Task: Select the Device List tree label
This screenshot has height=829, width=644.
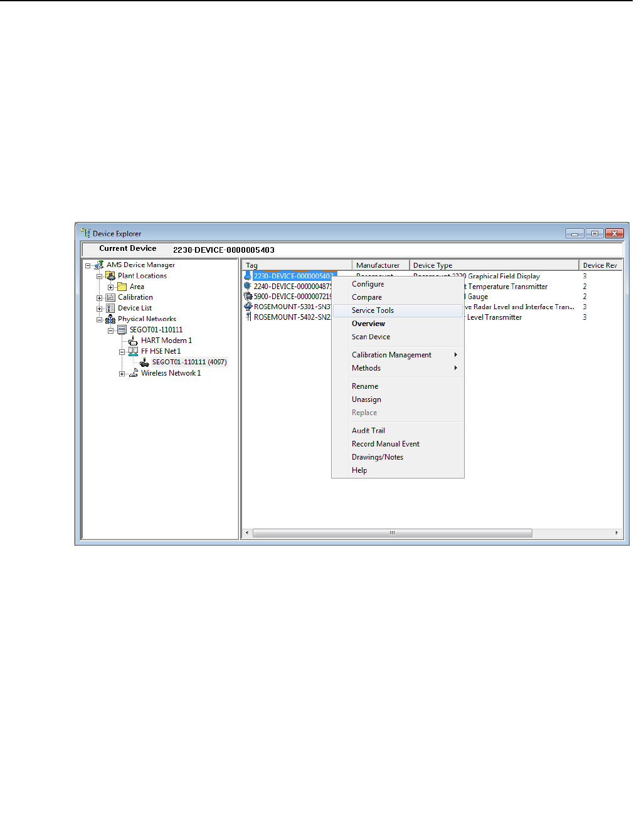Action: 135,308
